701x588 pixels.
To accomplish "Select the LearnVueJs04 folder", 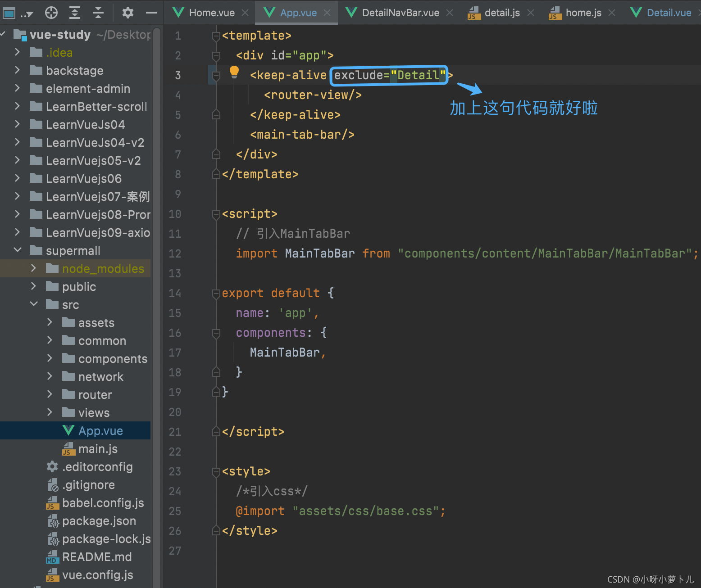I will click(x=75, y=124).
